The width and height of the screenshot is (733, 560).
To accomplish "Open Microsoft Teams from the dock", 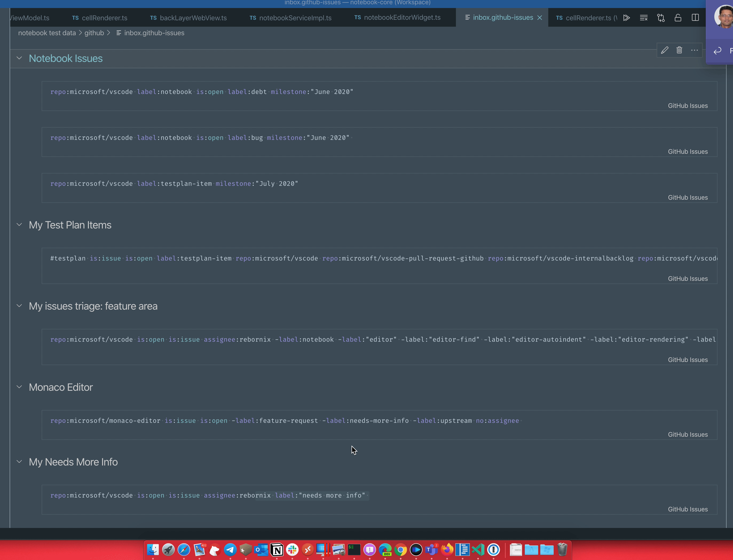I will tap(431, 550).
